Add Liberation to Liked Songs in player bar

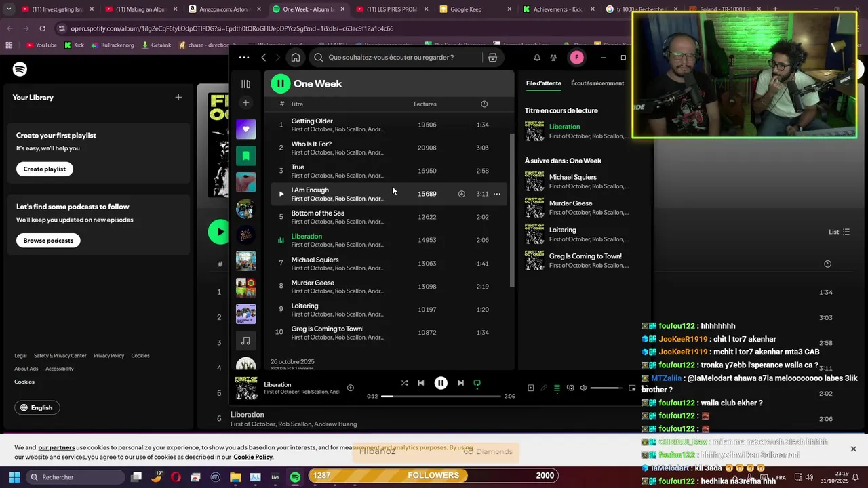(351, 388)
